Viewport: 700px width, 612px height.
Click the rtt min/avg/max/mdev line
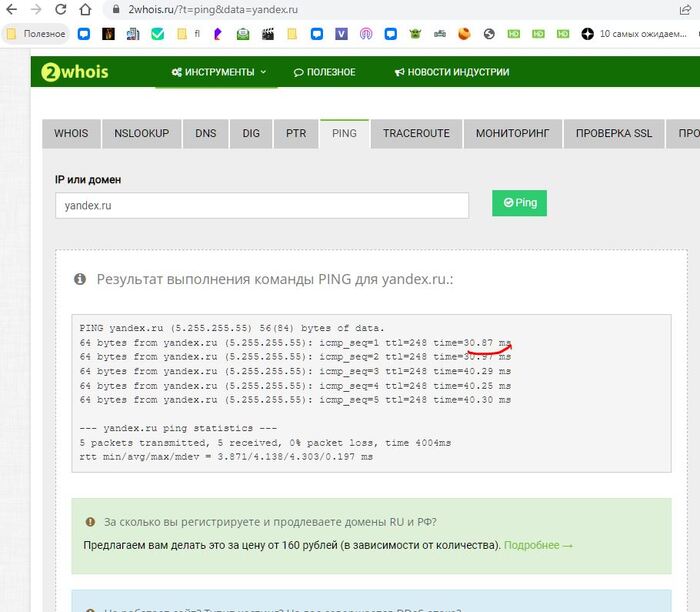pyautogui.click(x=226, y=457)
